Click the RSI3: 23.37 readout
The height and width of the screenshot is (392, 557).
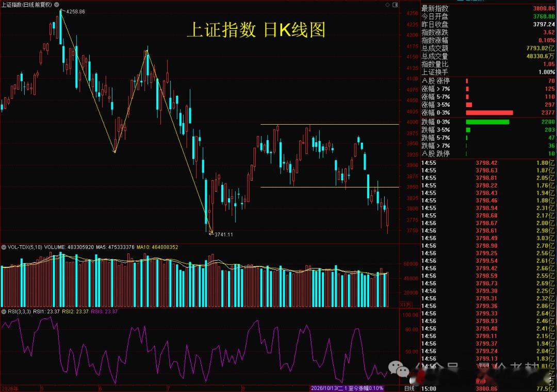tap(104, 312)
